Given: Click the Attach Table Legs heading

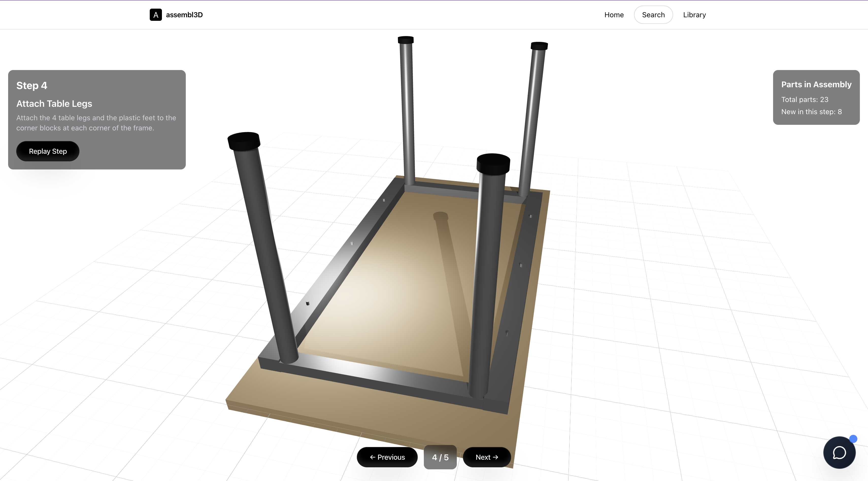Looking at the screenshot, I should (x=54, y=104).
